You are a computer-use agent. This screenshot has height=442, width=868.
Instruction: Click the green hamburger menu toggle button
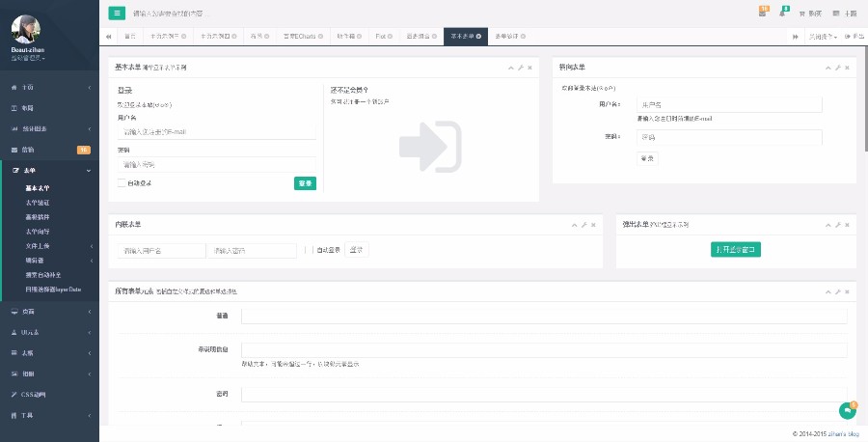(x=117, y=14)
